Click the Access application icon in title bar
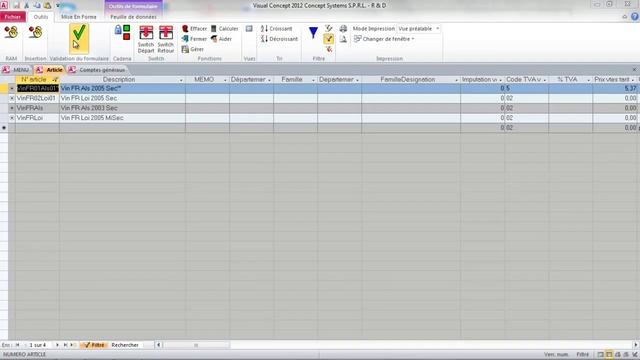The image size is (640, 360). tap(4, 5)
